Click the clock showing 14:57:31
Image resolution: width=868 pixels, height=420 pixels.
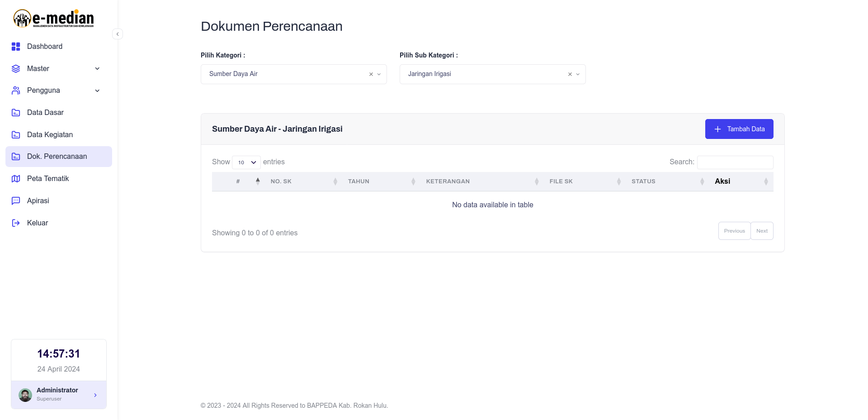pos(59,354)
